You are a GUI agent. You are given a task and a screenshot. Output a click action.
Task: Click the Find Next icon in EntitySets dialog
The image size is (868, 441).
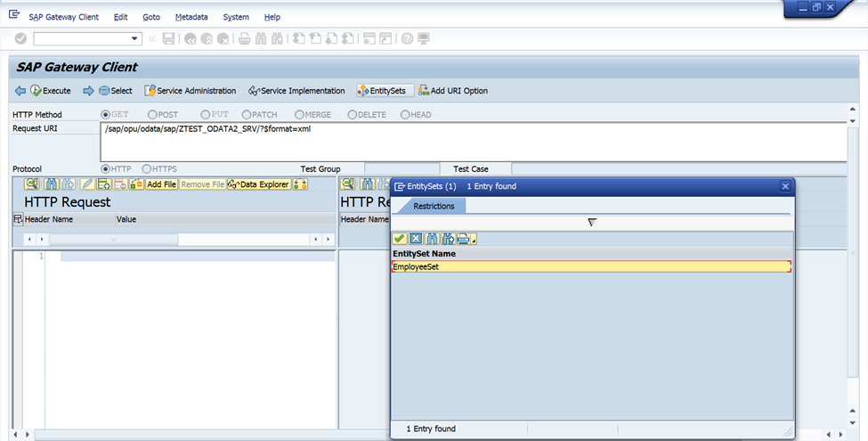click(449, 239)
